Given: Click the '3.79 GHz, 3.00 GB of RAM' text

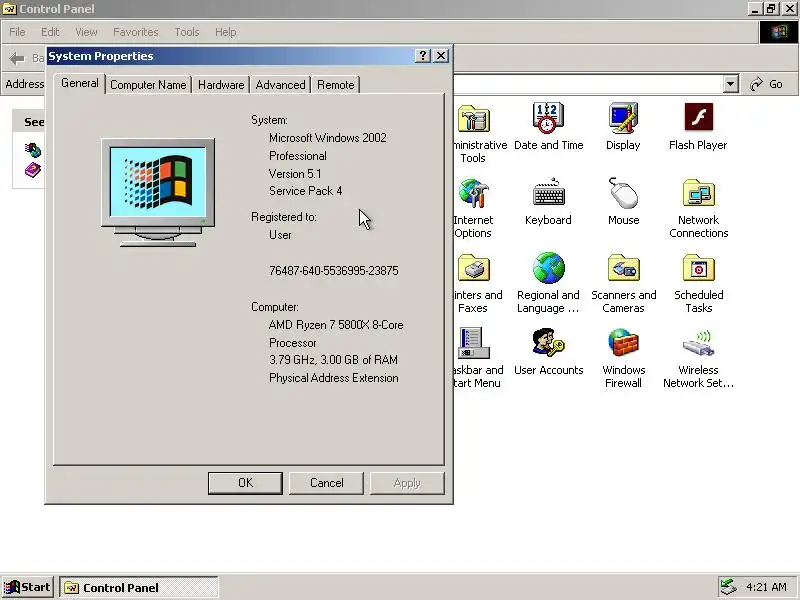Looking at the screenshot, I should [333, 360].
